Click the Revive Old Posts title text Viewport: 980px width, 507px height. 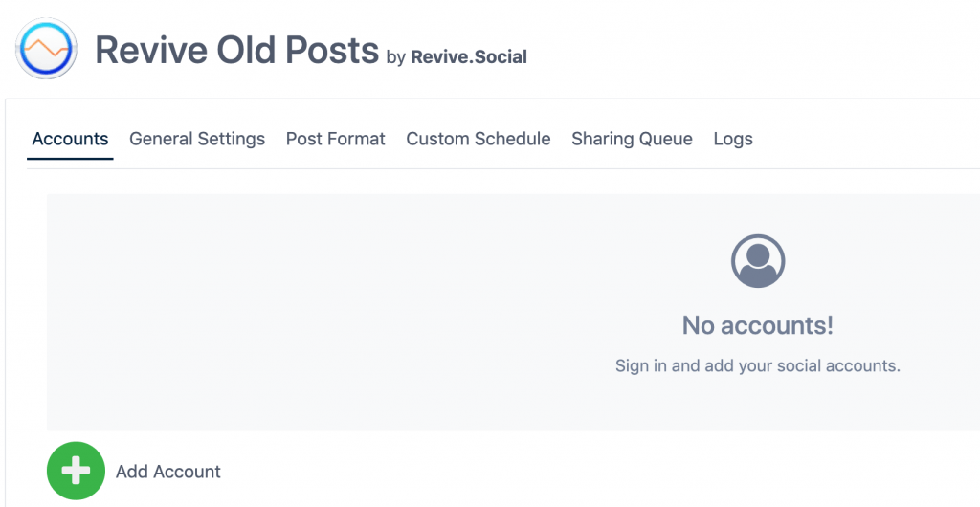237,50
